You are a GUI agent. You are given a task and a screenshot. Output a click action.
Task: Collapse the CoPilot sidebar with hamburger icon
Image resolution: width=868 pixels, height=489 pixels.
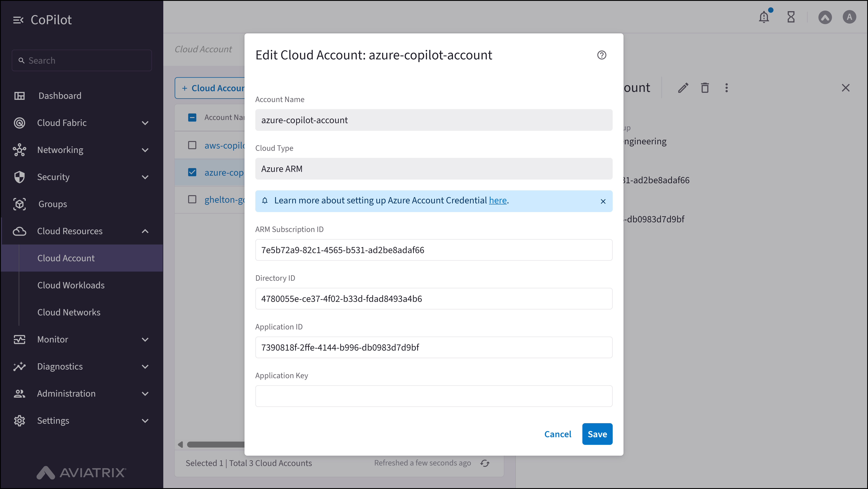[19, 20]
